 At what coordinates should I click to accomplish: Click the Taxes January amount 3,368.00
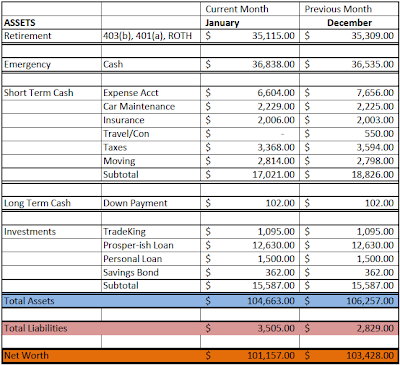(276, 147)
